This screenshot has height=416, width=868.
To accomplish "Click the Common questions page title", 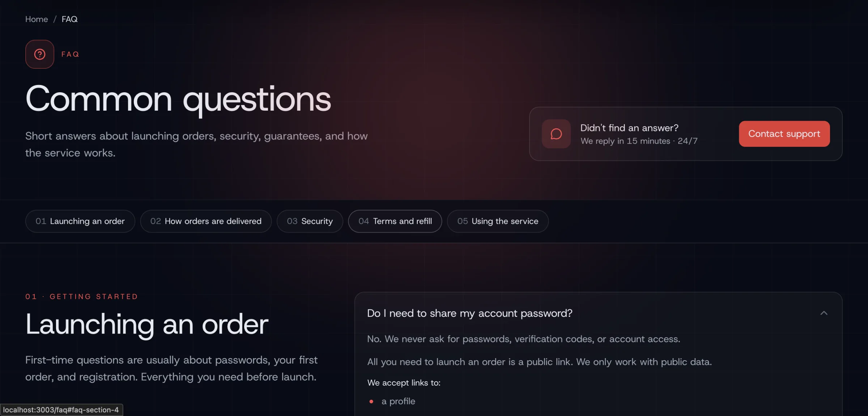I will pyautogui.click(x=178, y=99).
